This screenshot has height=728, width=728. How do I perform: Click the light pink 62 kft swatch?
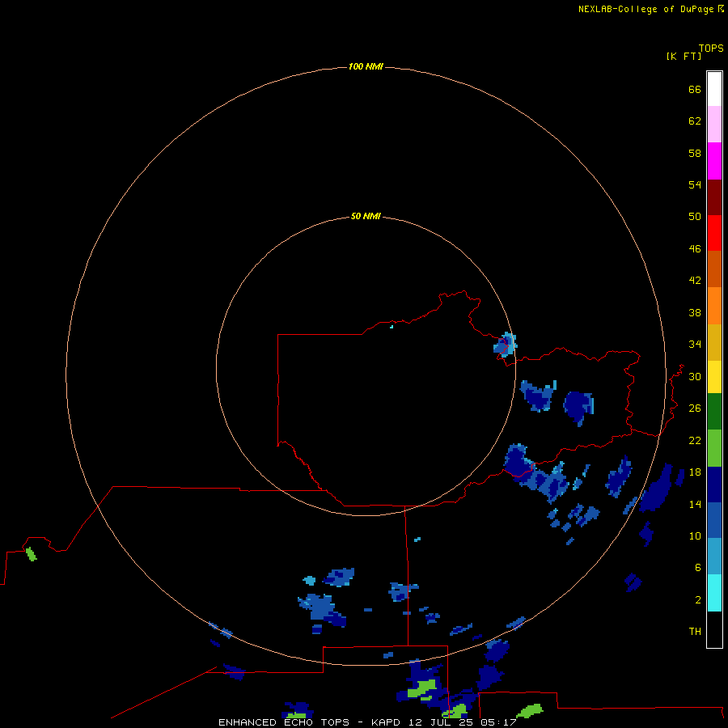(714, 124)
